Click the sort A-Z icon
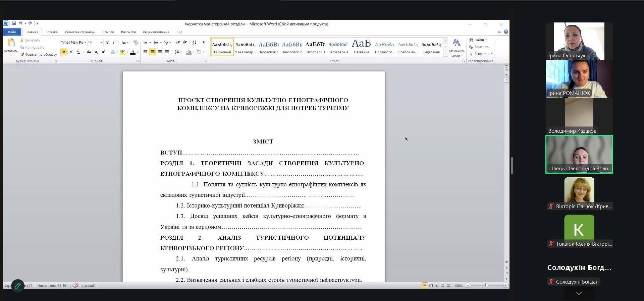This screenshot has height=301, width=644. pos(194,43)
